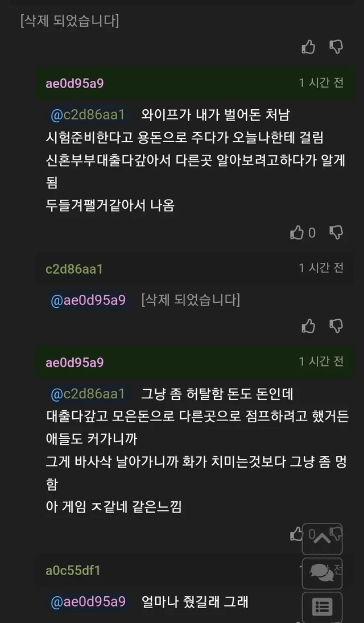
Task: Tap the list view floating button
Action: pos(322,607)
